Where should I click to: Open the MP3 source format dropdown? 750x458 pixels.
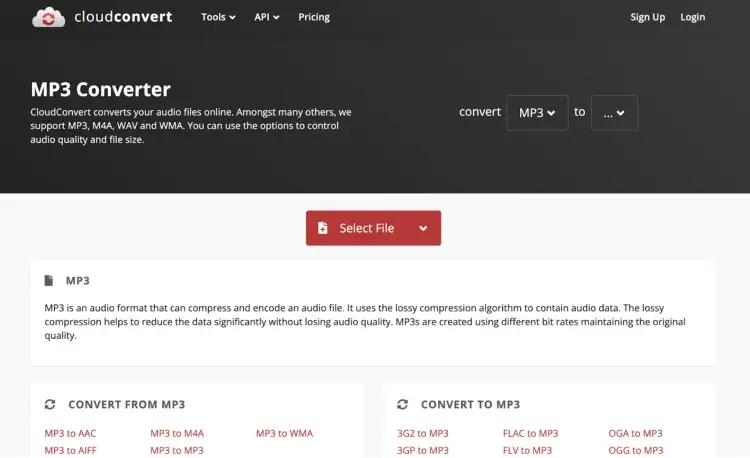[537, 113]
